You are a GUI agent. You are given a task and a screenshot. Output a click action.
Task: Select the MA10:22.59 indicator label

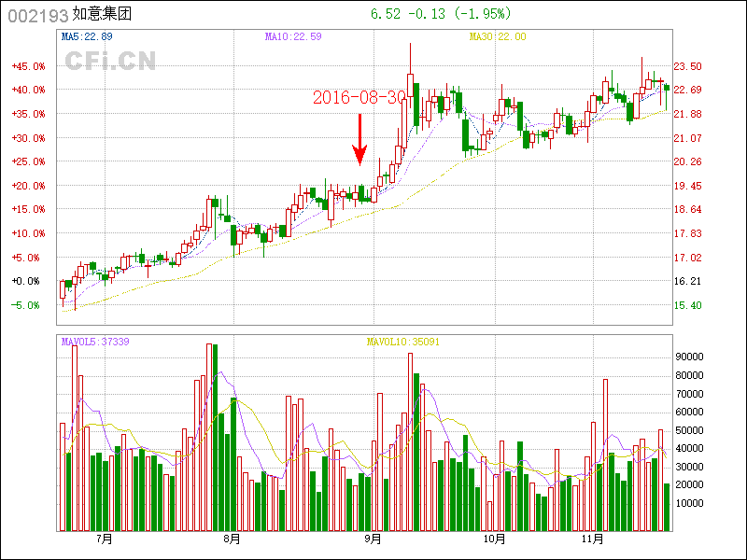[x=293, y=36]
